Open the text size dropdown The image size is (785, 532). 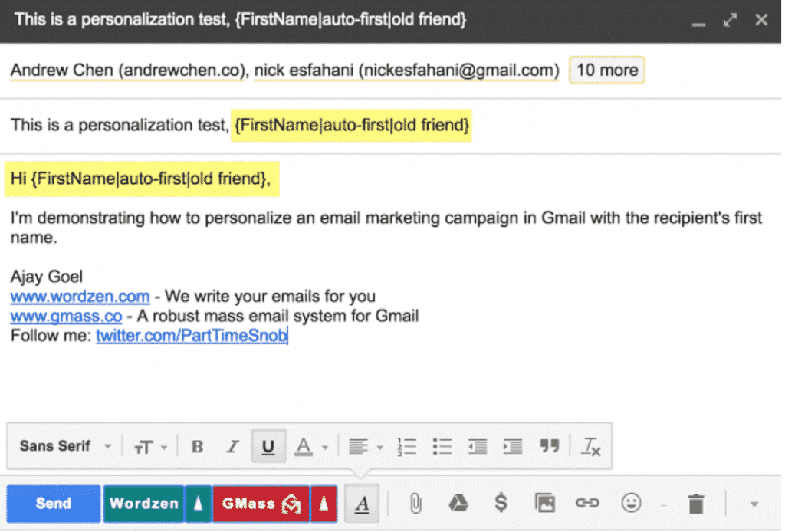click(x=150, y=446)
